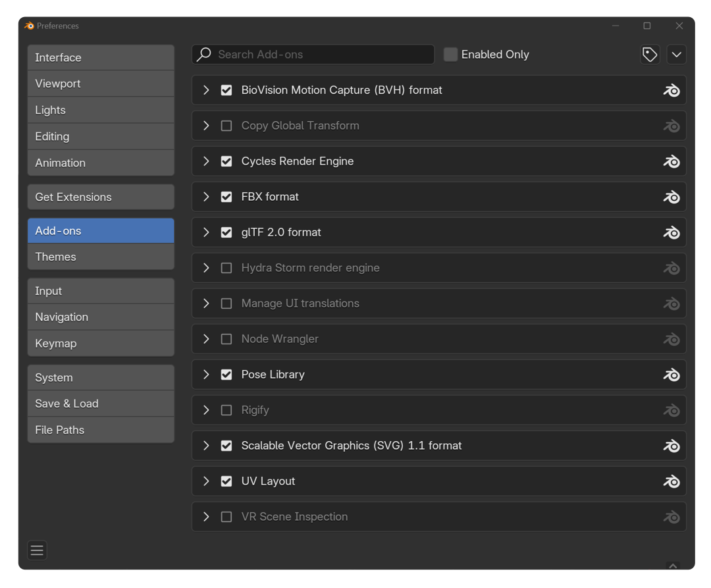The width and height of the screenshot is (711, 588).
Task: Expand the Node Wrangler entry
Action: 206,339
